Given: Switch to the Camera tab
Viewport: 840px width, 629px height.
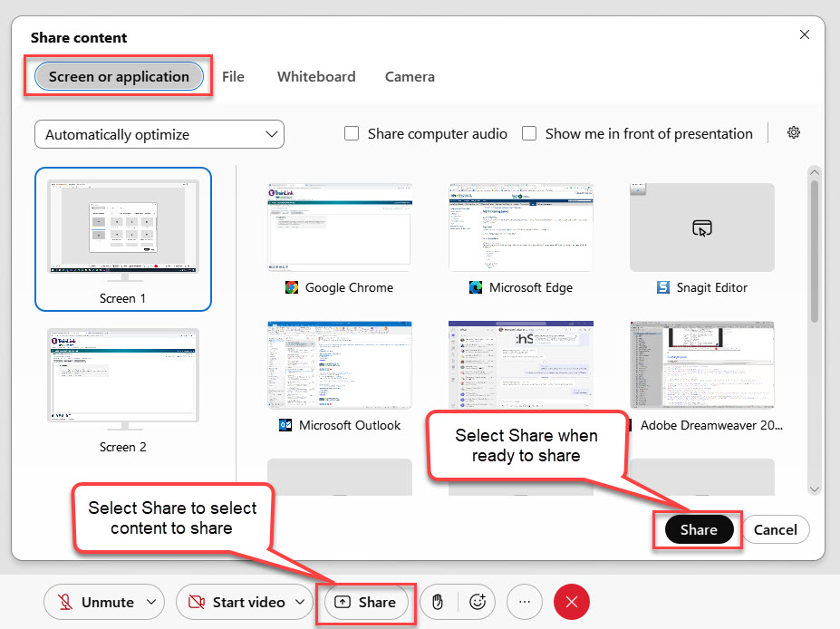Looking at the screenshot, I should tap(410, 77).
